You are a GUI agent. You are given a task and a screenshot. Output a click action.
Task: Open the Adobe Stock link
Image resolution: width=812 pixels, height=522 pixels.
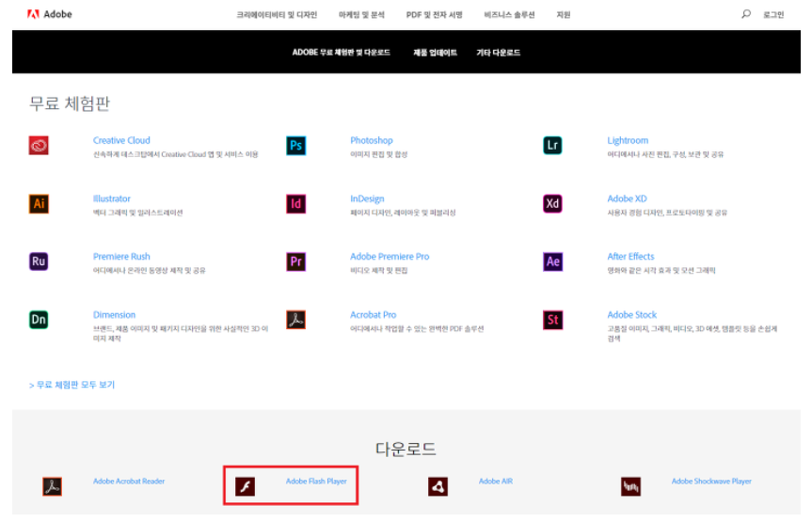point(631,315)
